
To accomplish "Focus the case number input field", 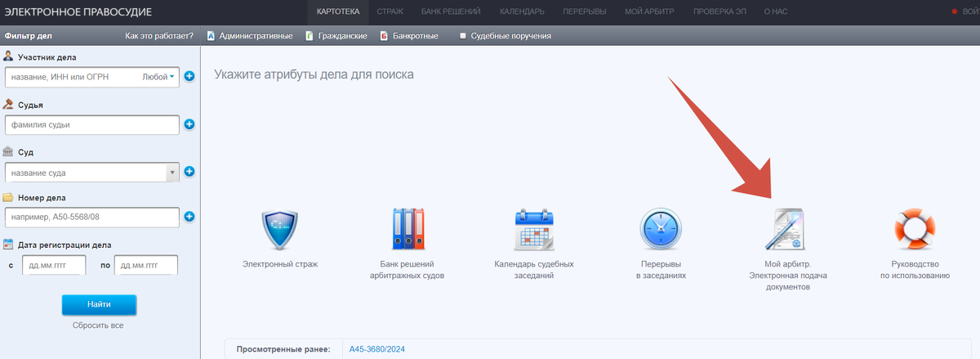I will (91, 218).
